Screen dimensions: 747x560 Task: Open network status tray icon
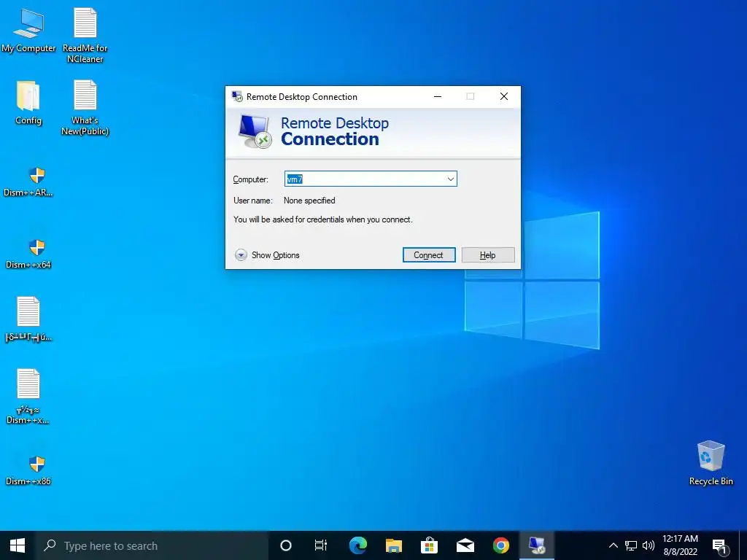coord(631,545)
